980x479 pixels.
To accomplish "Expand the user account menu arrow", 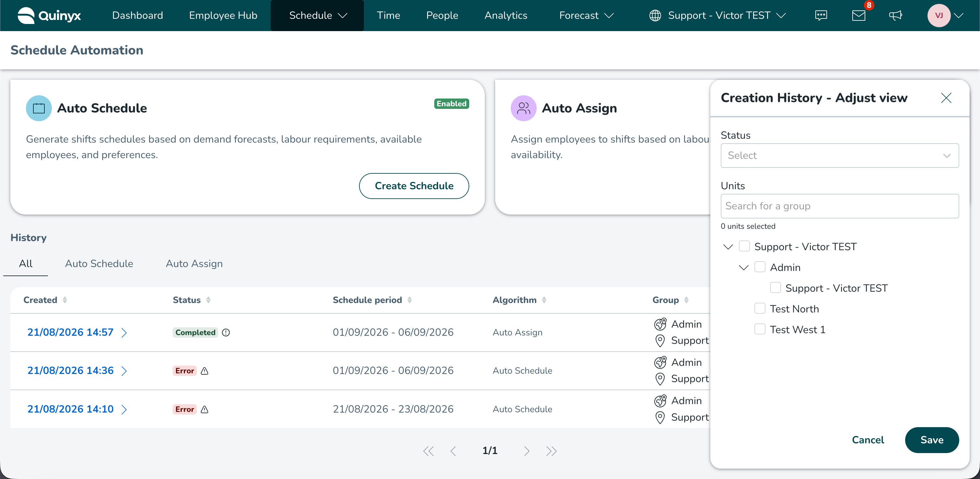I will (959, 16).
